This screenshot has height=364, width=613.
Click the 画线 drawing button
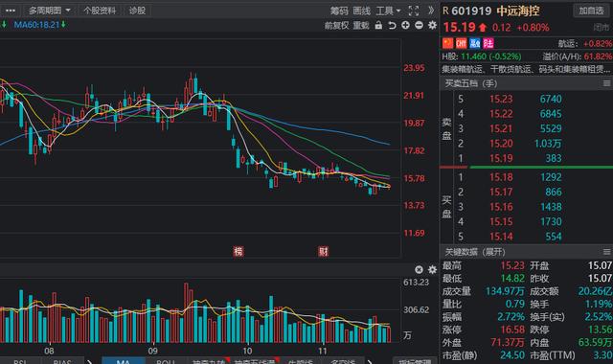pyautogui.click(x=362, y=11)
